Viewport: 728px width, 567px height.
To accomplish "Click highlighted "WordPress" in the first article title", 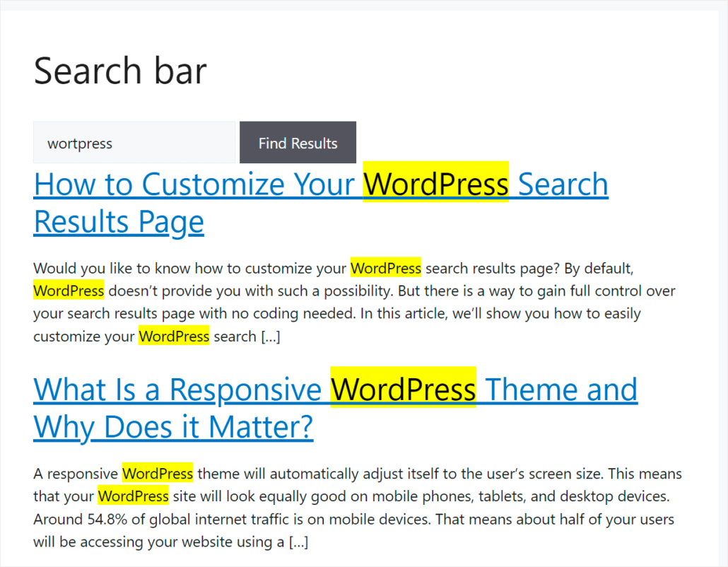I will tap(435, 184).
